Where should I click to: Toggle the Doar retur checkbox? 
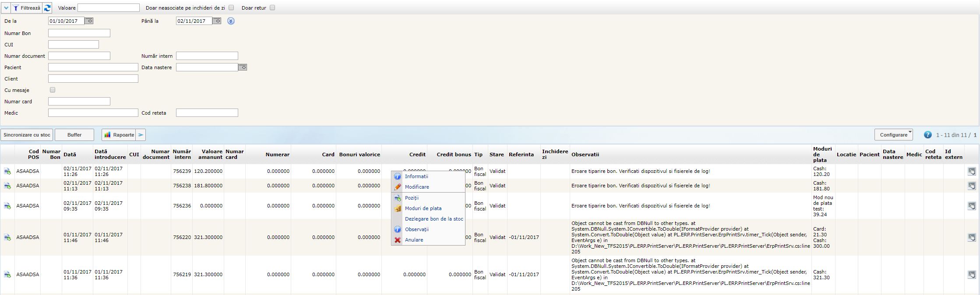click(x=272, y=8)
